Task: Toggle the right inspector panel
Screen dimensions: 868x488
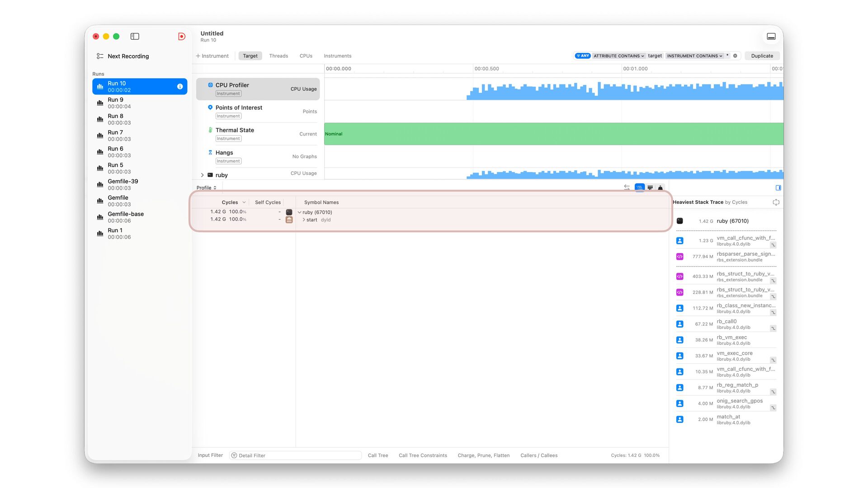Action: [x=778, y=188]
